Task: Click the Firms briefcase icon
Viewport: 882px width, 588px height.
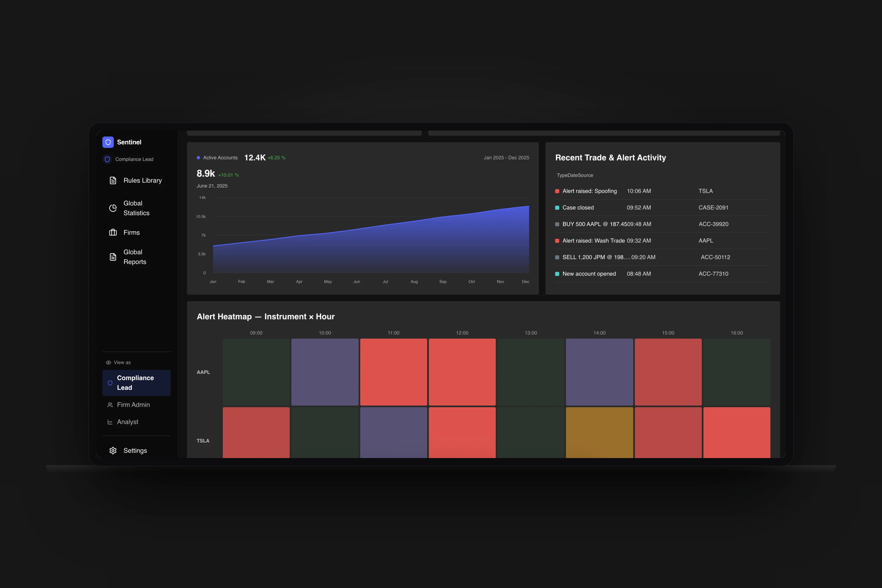Action: point(113,233)
